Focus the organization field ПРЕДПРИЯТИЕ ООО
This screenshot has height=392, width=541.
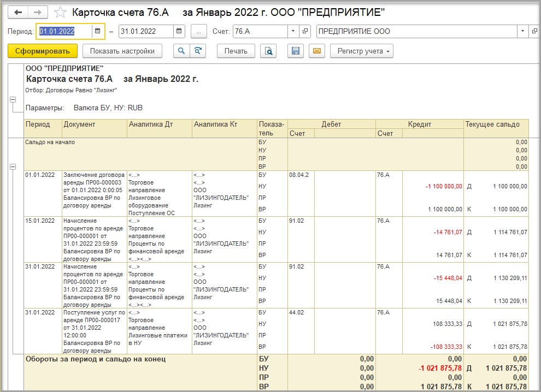[417, 31]
